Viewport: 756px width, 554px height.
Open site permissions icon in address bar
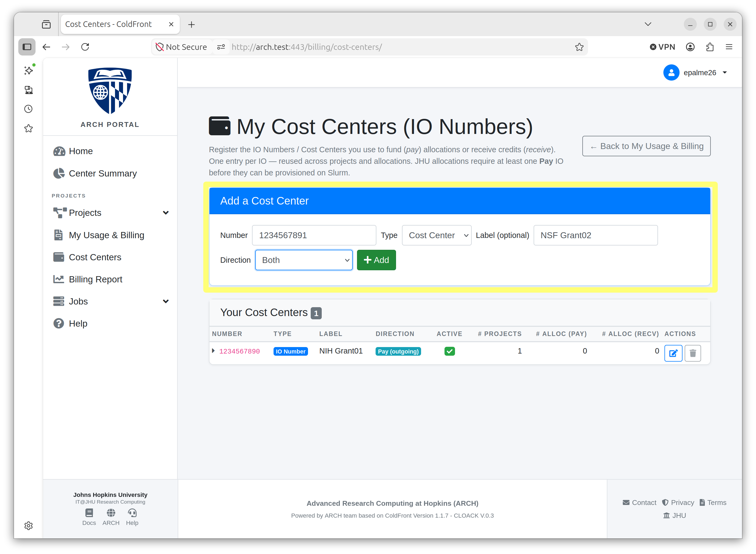point(221,47)
